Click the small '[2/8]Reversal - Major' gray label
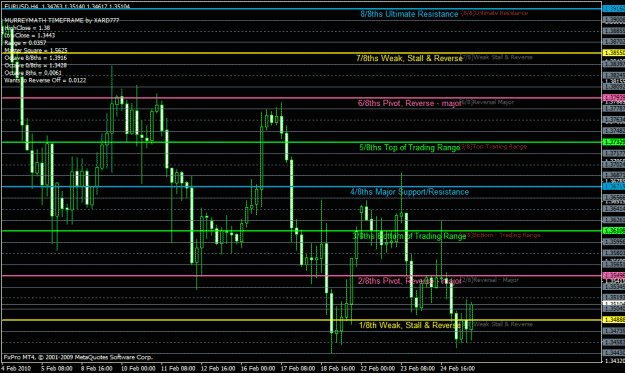The width and height of the screenshot is (625, 373). tap(489, 280)
